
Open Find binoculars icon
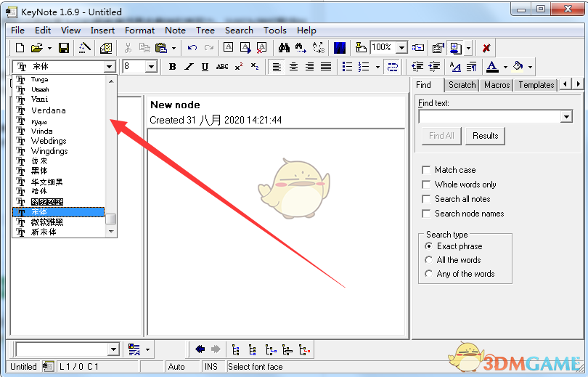(x=284, y=48)
